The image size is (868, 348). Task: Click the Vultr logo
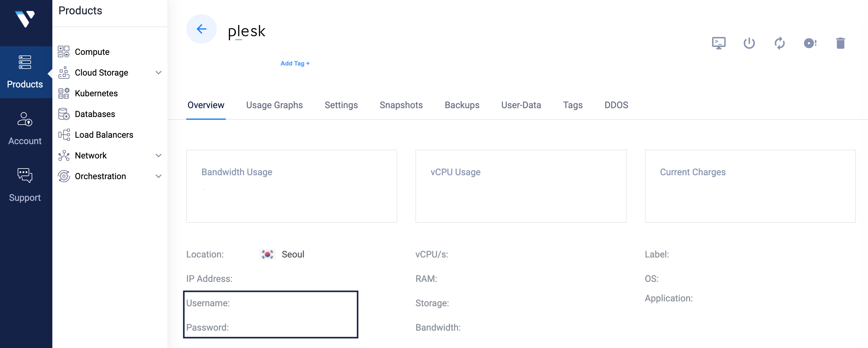(25, 19)
